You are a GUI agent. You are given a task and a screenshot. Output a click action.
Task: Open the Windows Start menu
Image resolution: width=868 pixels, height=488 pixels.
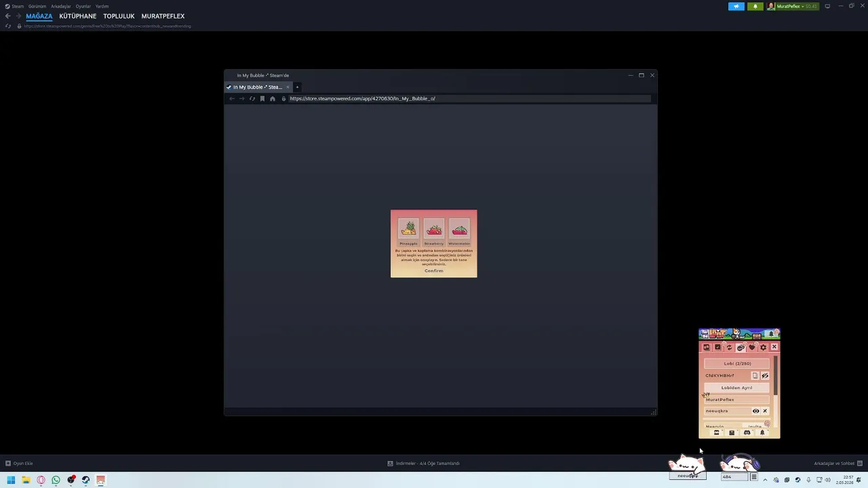point(11,480)
